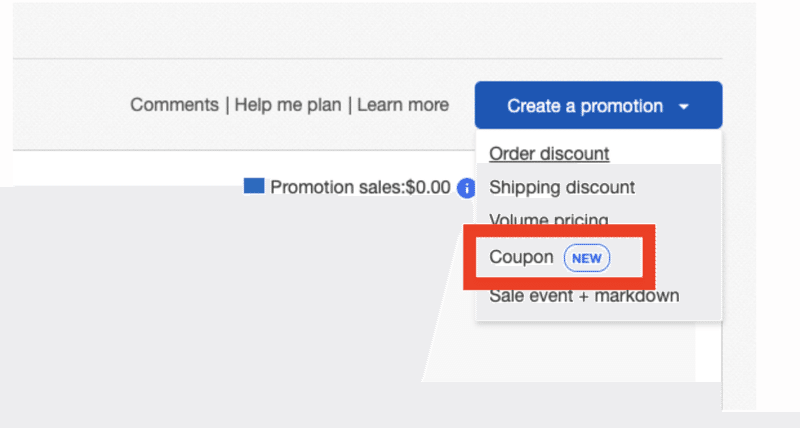Viewport: 800px width, 428px height.
Task: Pick the Volume pricing option
Action: click(x=548, y=220)
